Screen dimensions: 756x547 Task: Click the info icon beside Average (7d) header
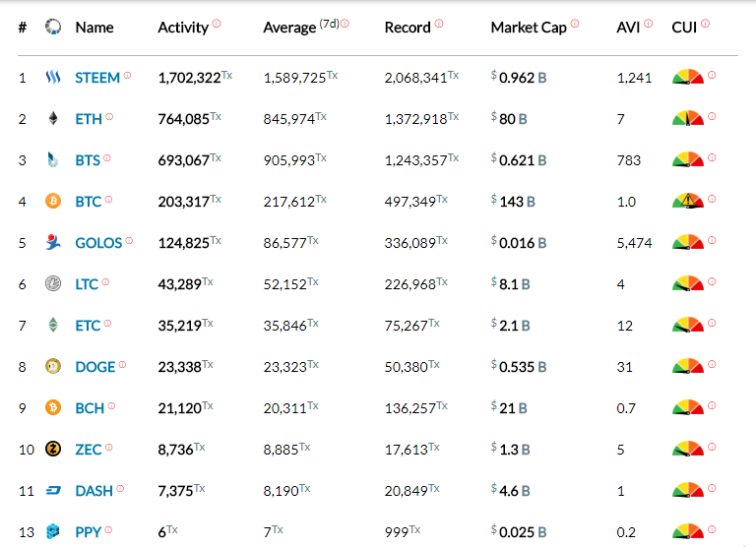(345, 24)
